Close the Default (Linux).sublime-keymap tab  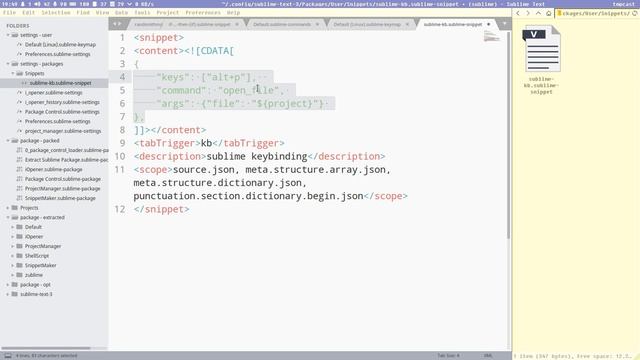tap(407, 24)
